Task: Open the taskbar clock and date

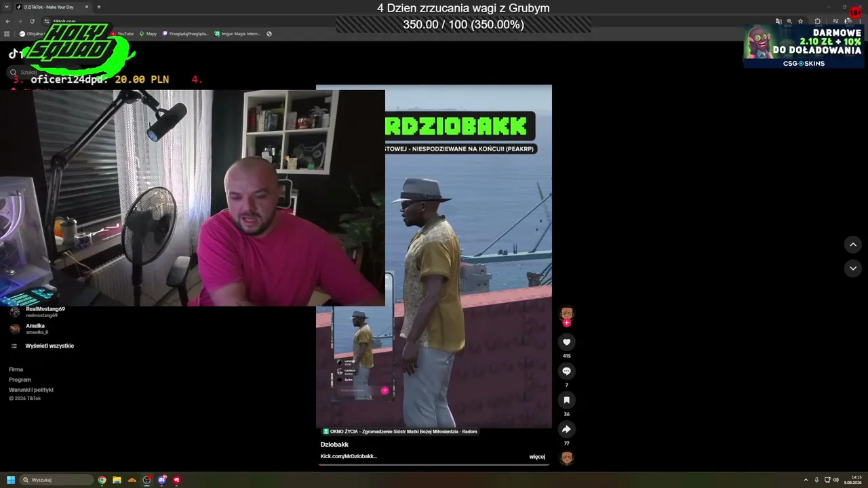Action: pos(853,480)
